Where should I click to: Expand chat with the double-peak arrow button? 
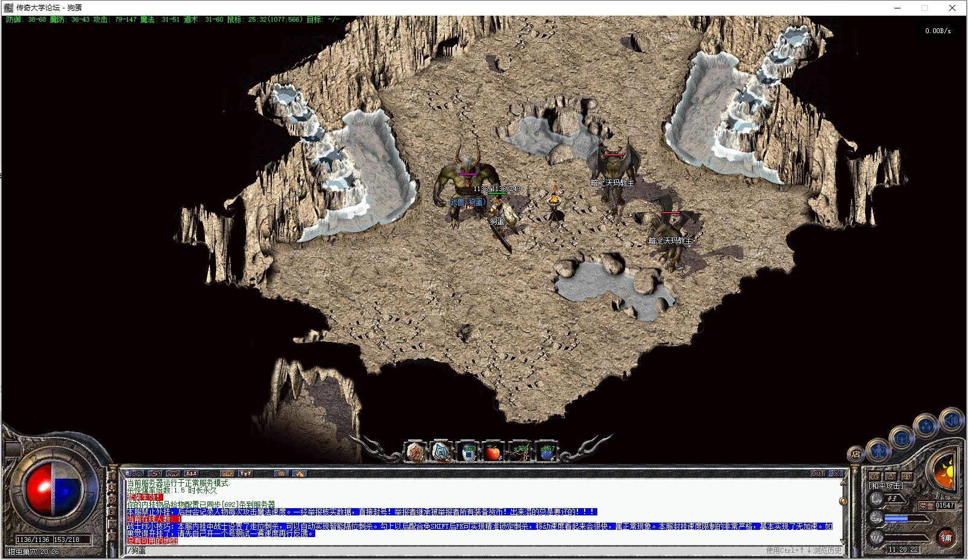click(137, 474)
